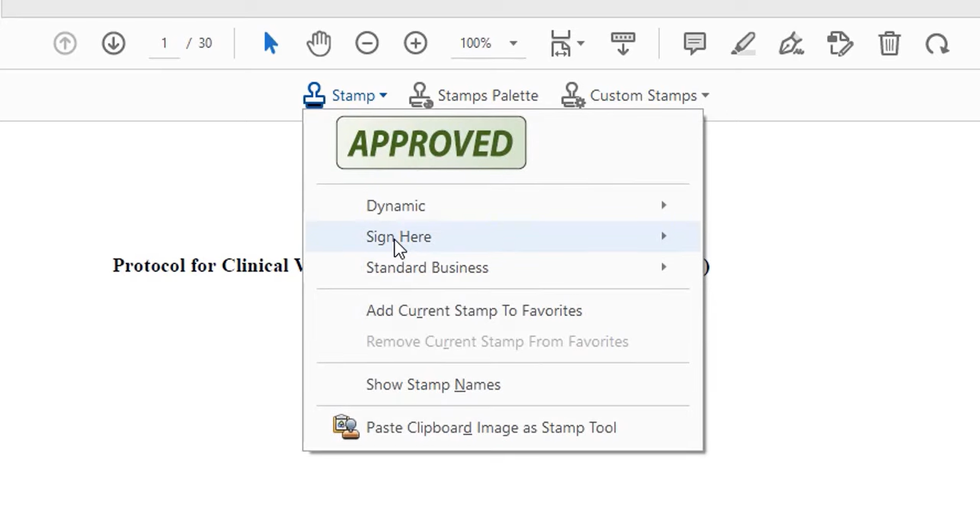Toggle Show Stamp Names option
Viewport: 980px width, 522px height.
[x=503, y=385]
